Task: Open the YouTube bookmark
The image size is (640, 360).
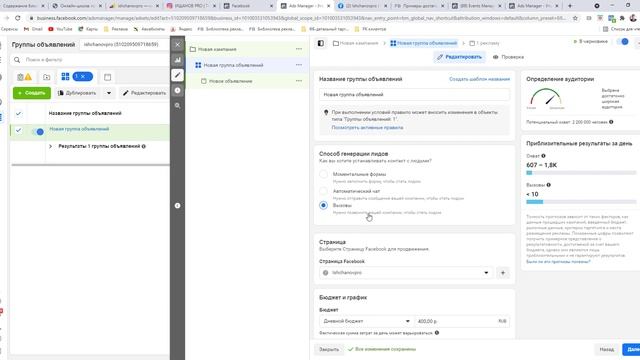Action: pyautogui.click(x=60, y=29)
